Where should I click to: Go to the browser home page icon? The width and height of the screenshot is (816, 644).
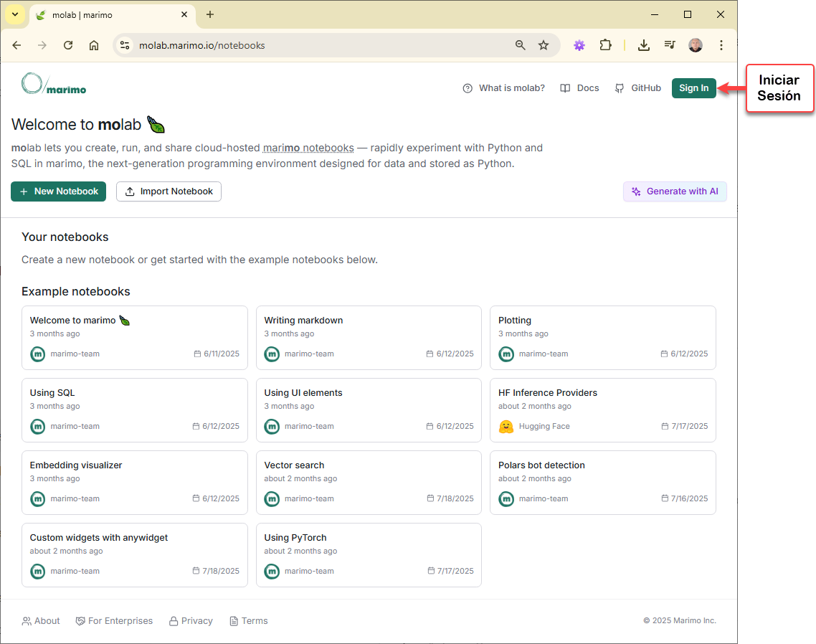tap(94, 45)
